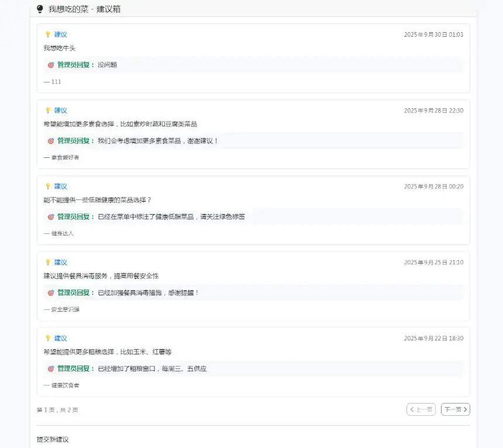Image resolution: width=503 pixels, height=448 pixels.
Task: Click the timestamp 2025年9月30日 01:03
Action: (433, 35)
